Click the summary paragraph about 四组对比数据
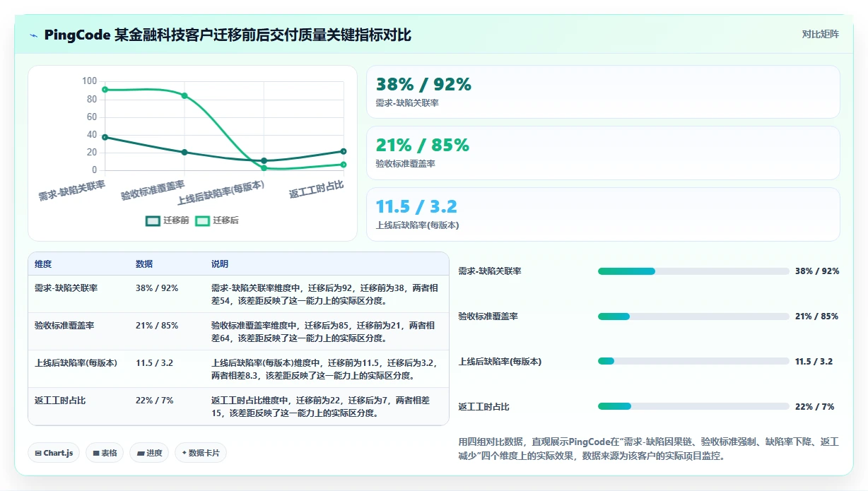868x491 pixels. [x=649, y=449]
